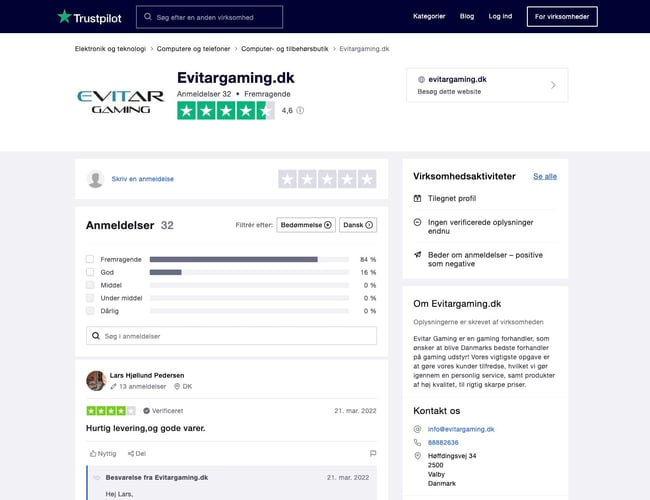Click the Se alle link
The width and height of the screenshot is (650, 500).
click(x=545, y=176)
